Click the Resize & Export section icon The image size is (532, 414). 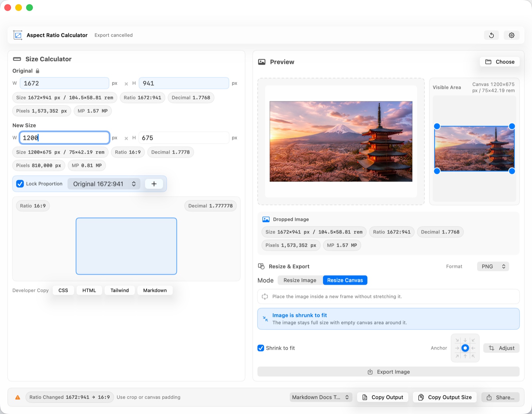(x=261, y=266)
